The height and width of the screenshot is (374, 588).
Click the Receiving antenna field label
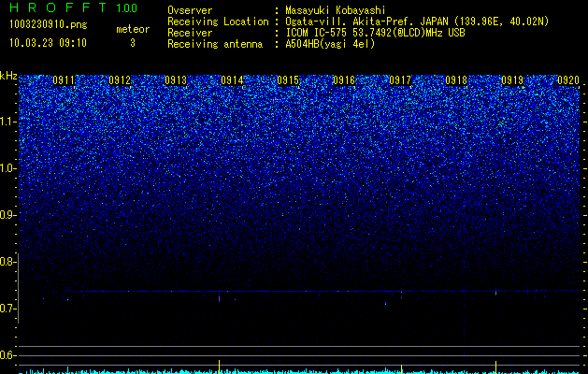click(215, 44)
